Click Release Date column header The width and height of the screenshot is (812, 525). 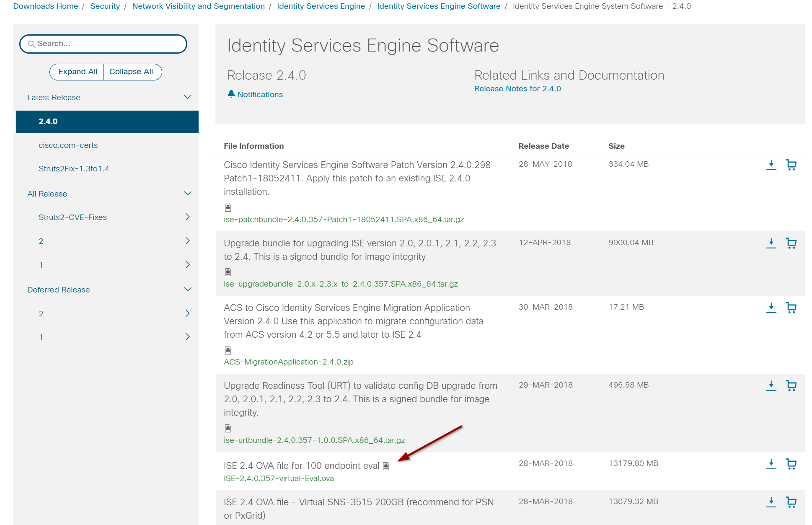543,146
